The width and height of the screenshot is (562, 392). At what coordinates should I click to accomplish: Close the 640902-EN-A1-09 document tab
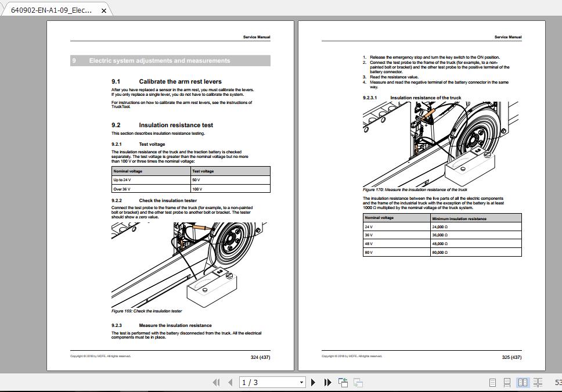tap(103, 10)
